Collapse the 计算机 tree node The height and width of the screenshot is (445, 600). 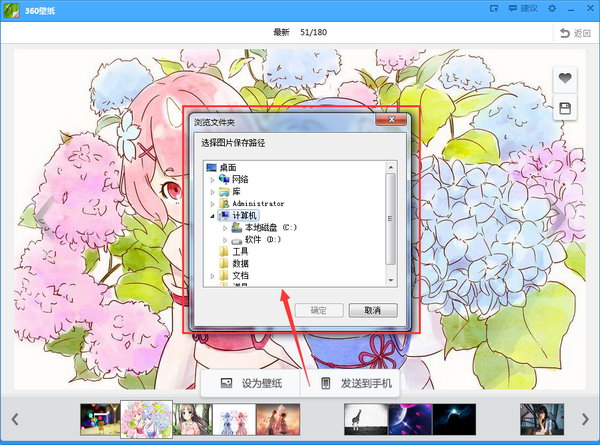[x=212, y=215]
